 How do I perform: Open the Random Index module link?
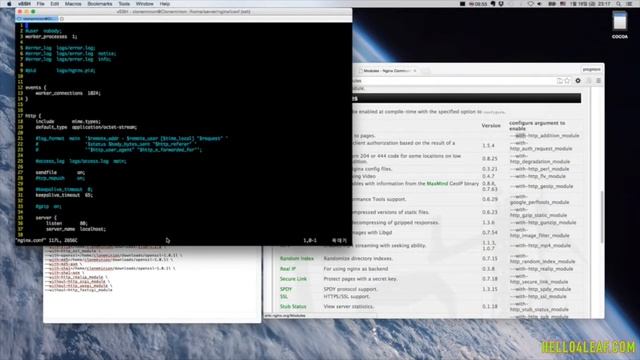(x=297, y=258)
